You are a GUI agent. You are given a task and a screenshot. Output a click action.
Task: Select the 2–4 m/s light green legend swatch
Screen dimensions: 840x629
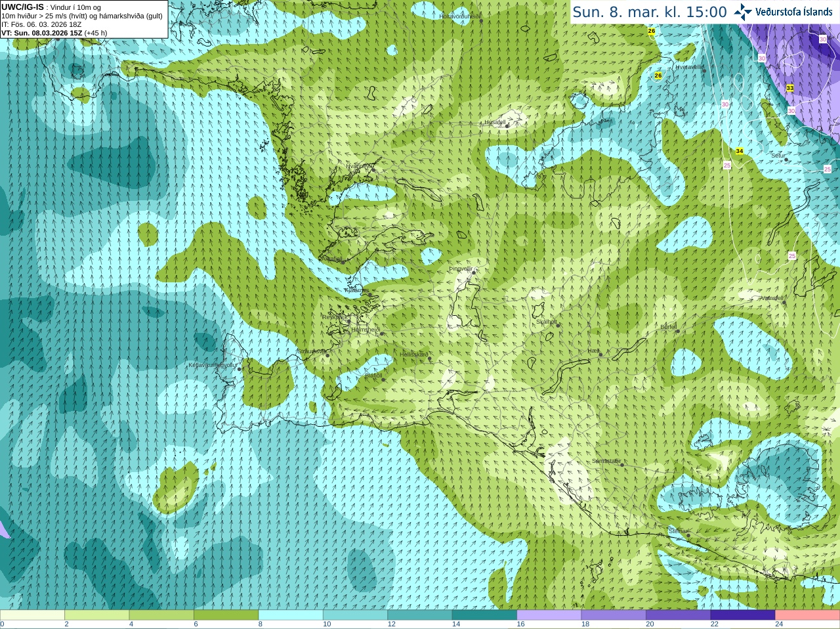pyautogui.click(x=96, y=615)
